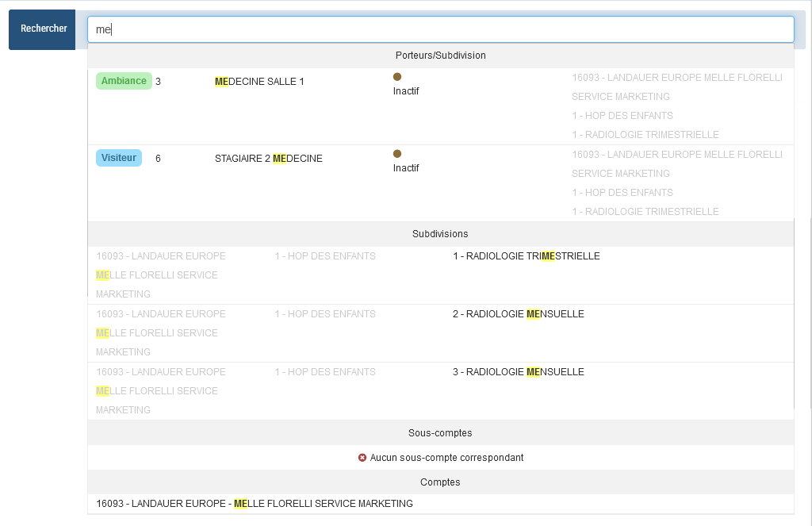This screenshot has height=526, width=812.
Task: Click the Sous-comptes section header
Action: (x=441, y=432)
